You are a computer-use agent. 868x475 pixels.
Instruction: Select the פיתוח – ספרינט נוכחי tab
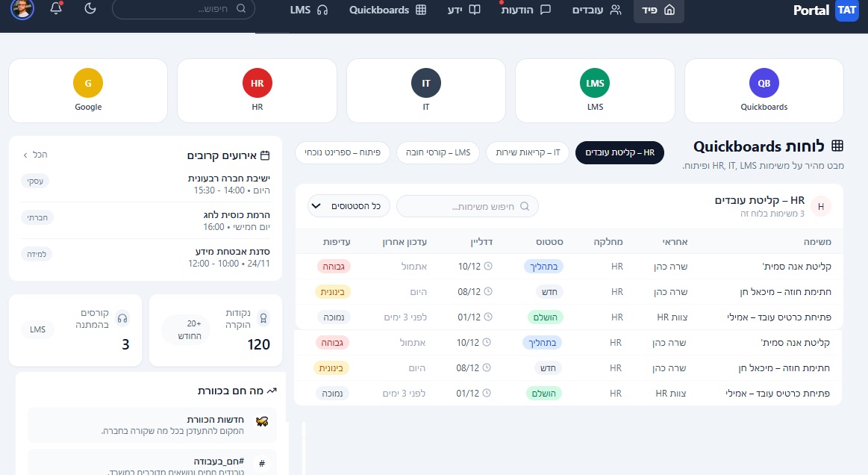click(x=343, y=152)
